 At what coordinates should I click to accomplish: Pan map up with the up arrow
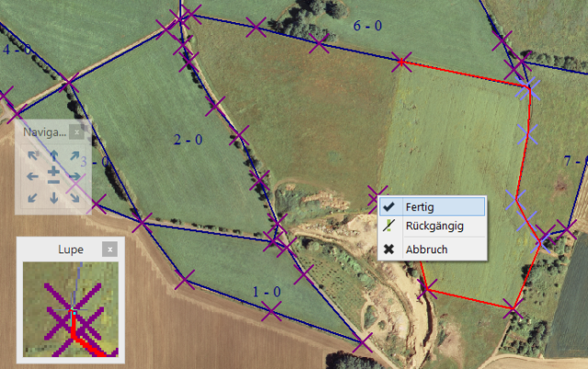click(x=53, y=155)
